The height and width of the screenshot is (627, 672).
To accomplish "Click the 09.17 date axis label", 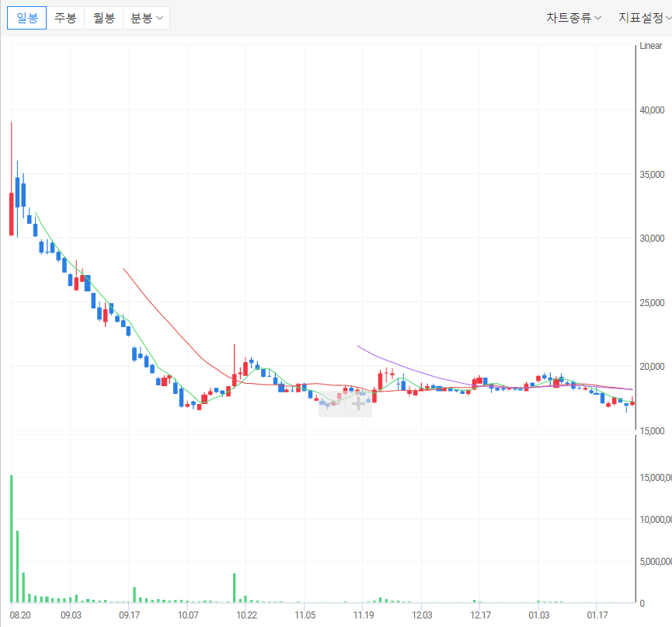I will pos(130,615).
